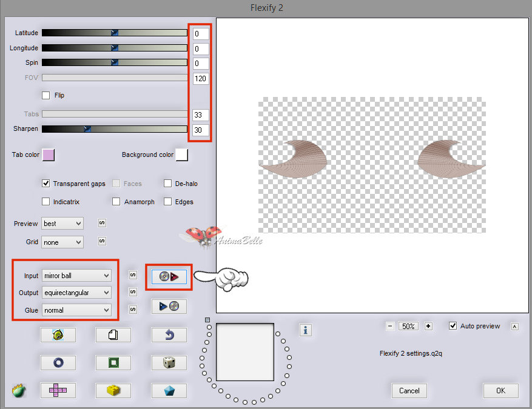Image resolution: width=532 pixels, height=409 pixels.
Task: Click the S button beside Glue dropdown
Action: pos(133,310)
